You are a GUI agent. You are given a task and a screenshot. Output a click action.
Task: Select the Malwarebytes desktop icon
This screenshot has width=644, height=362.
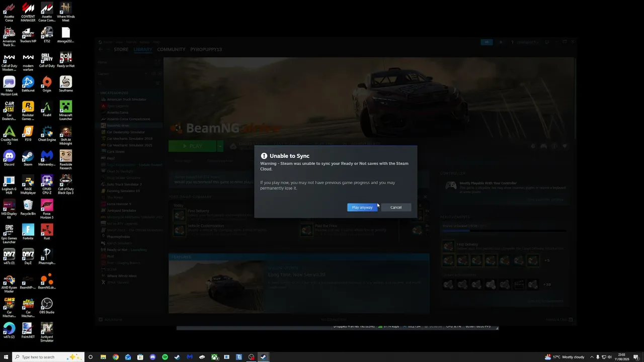click(x=47, y=158)
